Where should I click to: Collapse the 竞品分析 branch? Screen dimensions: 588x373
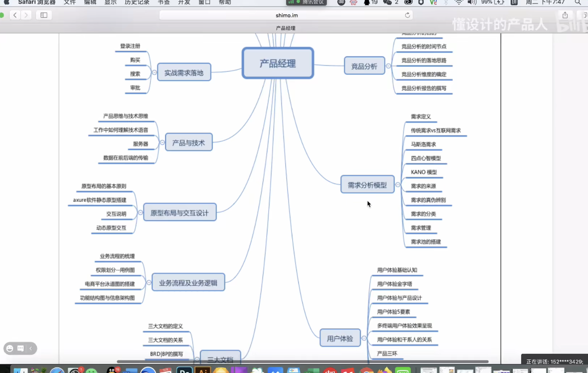click(388, 66)
